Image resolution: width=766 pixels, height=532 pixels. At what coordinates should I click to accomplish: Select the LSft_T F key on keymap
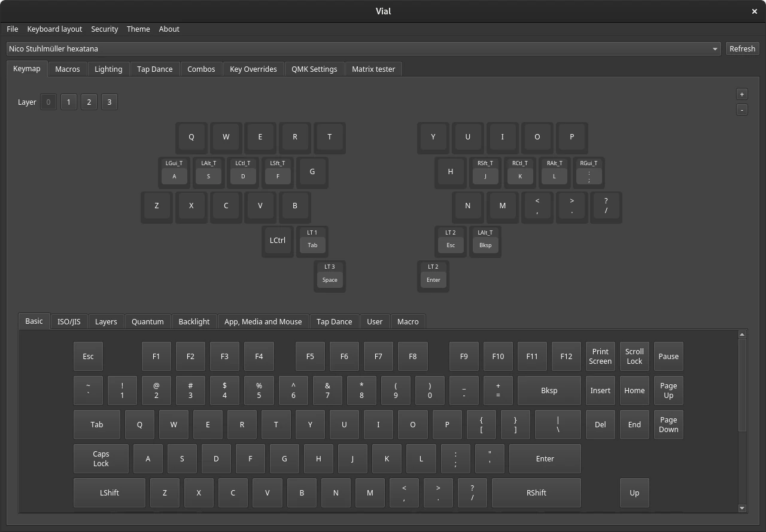(x=278, y=172)
